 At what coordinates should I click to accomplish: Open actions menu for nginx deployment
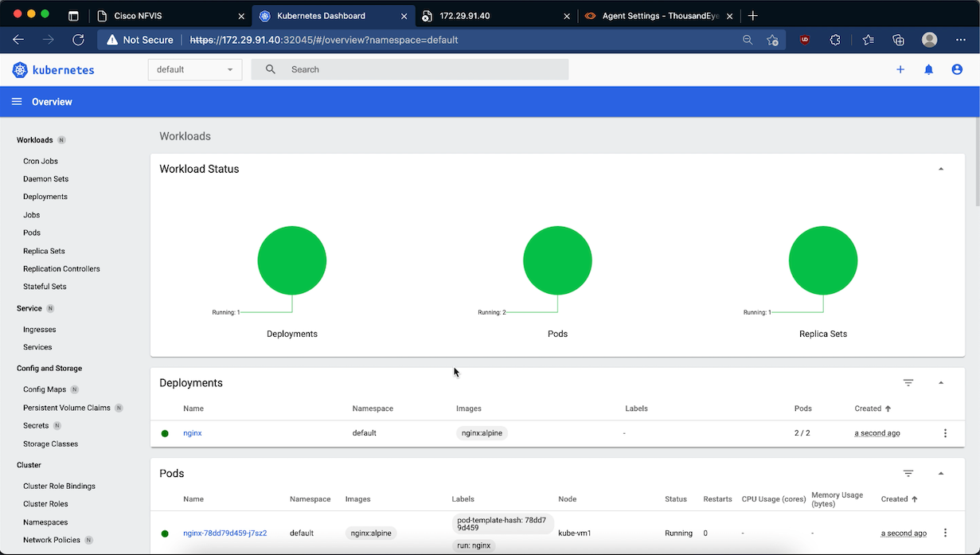pyautogui.click(x=945, y=433)
